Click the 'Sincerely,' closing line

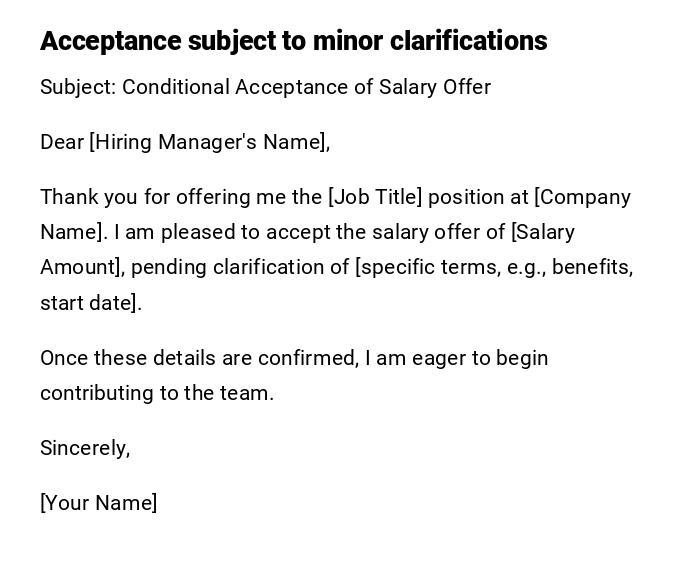click(x=85, y=448)
